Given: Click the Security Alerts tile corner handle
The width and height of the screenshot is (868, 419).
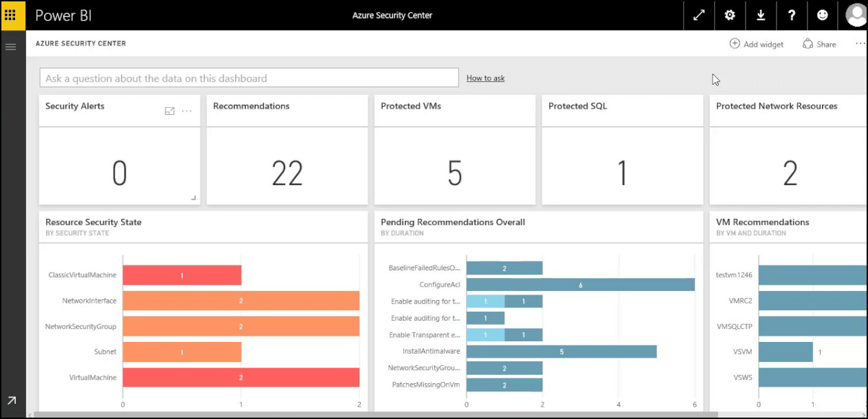Looking at the screenshot, I should (193, 198).
